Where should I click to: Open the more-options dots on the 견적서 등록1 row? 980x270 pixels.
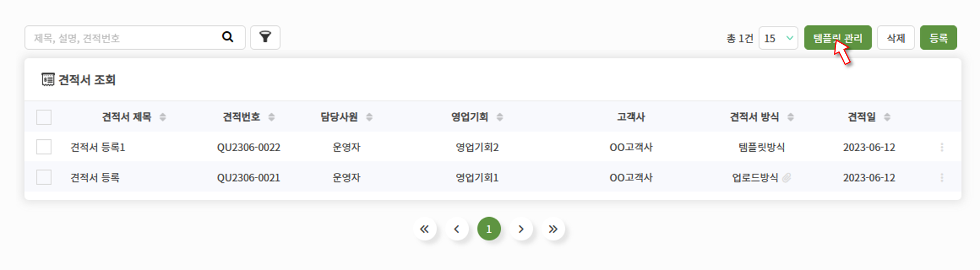[x=942, y=147]
